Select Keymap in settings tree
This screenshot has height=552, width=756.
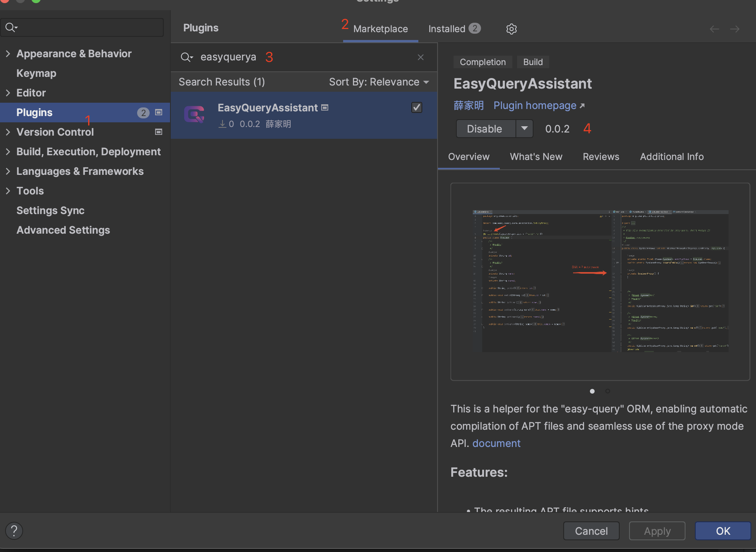pos(36,73)
